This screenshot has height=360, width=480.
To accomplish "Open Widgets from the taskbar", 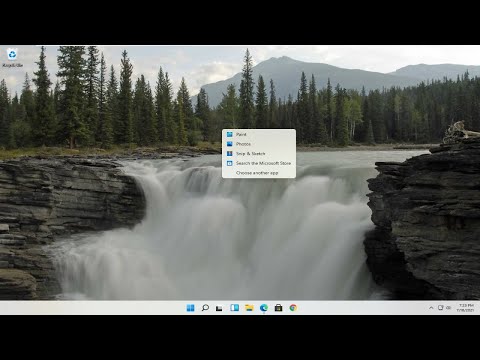I will (234, 308).
